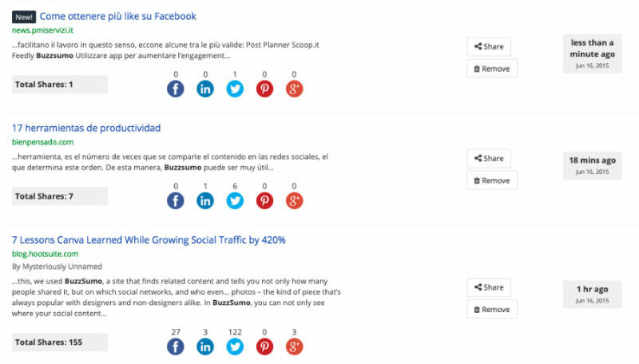Image resolution: width=639 pixels, height=364 pixels.
Task: Open 'Come ottenere più like su Facebook' link
Action: point(117,16)
